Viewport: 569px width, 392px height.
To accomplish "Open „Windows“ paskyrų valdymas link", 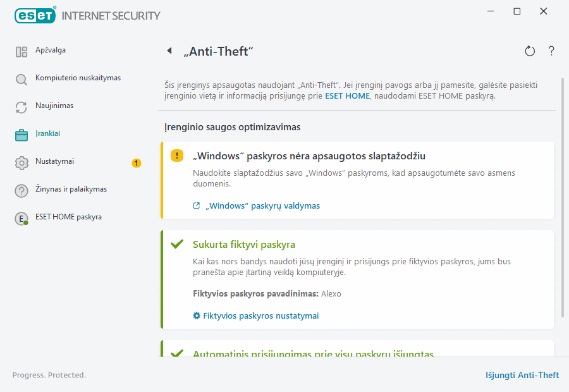I will pos(261,205).
